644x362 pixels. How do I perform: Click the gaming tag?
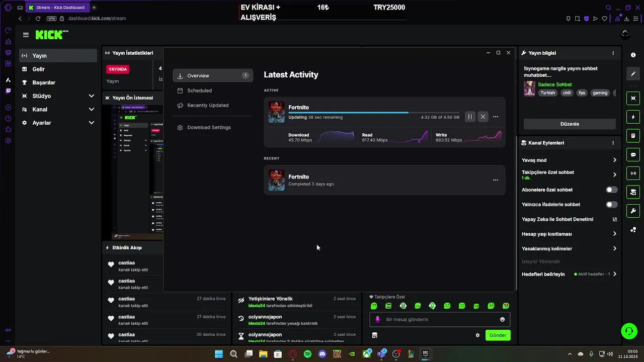click(x=600, y=93)
